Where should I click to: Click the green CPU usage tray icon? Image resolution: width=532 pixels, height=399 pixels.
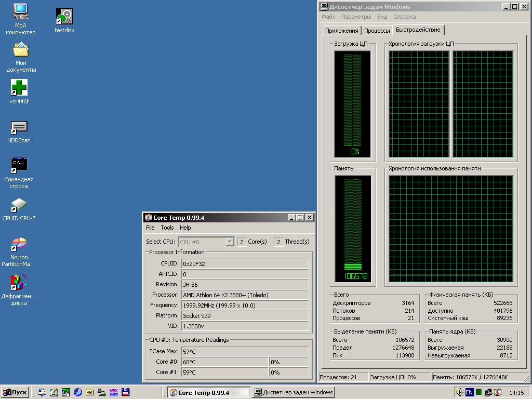pos(478,392)
